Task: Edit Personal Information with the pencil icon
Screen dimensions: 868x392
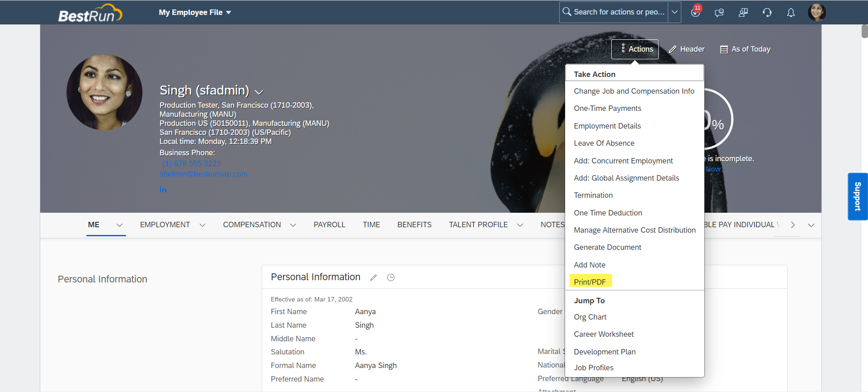Action: [373, 277]
